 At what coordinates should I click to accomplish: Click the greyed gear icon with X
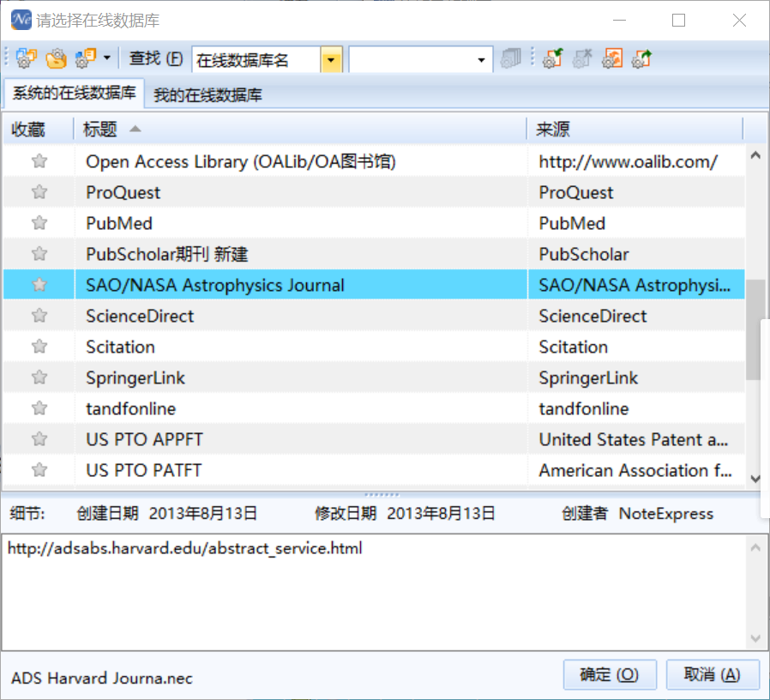click(x=582, y=58)
